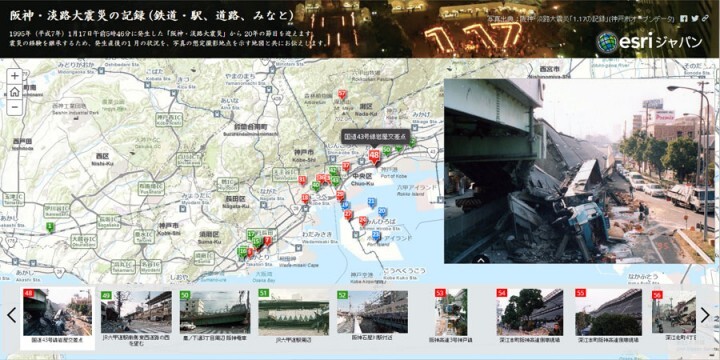Show next thumbnails in carousel

point(705,315)
